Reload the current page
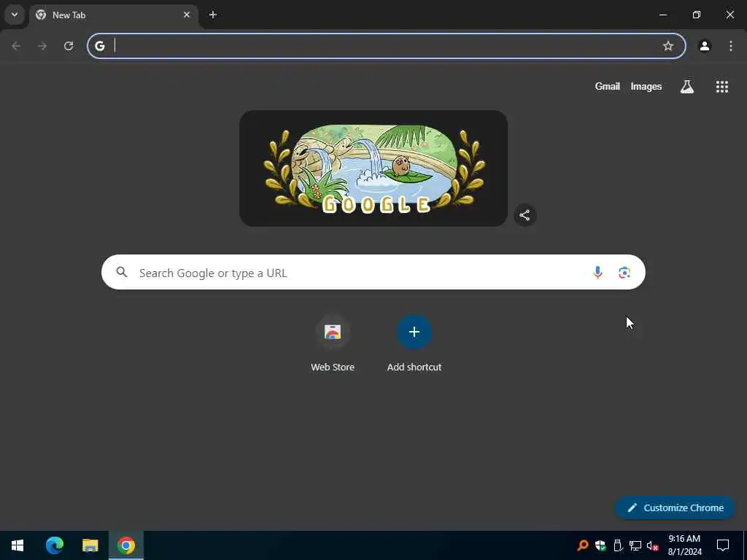The width and height of the screenshot is (747, 560). tap(69, 46)
